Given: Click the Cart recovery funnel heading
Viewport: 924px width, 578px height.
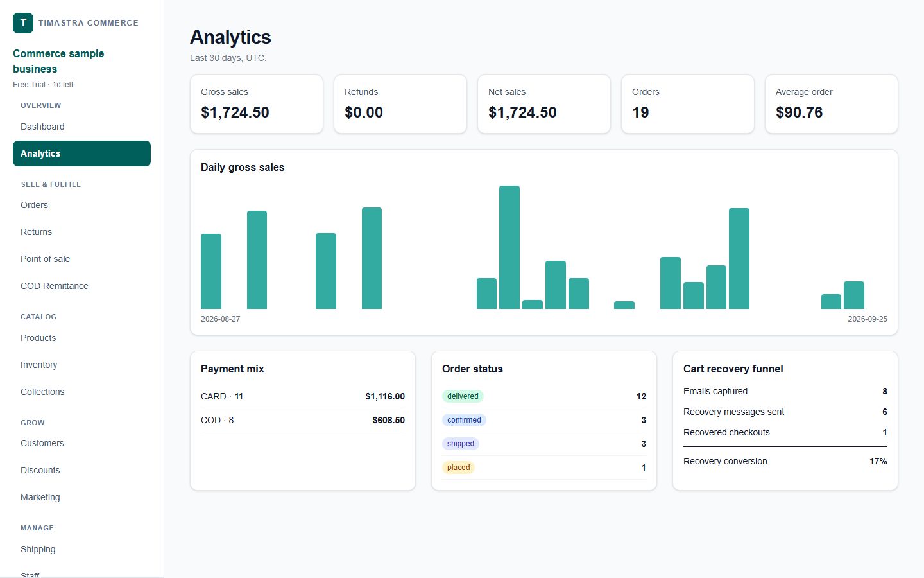Looking at the screenshot, I should [733, 369].
